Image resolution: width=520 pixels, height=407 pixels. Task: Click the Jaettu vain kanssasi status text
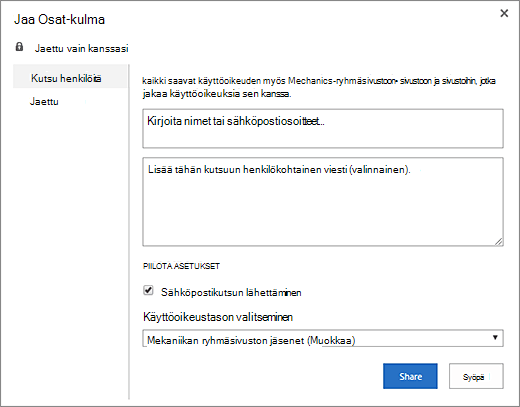point(82,48)
